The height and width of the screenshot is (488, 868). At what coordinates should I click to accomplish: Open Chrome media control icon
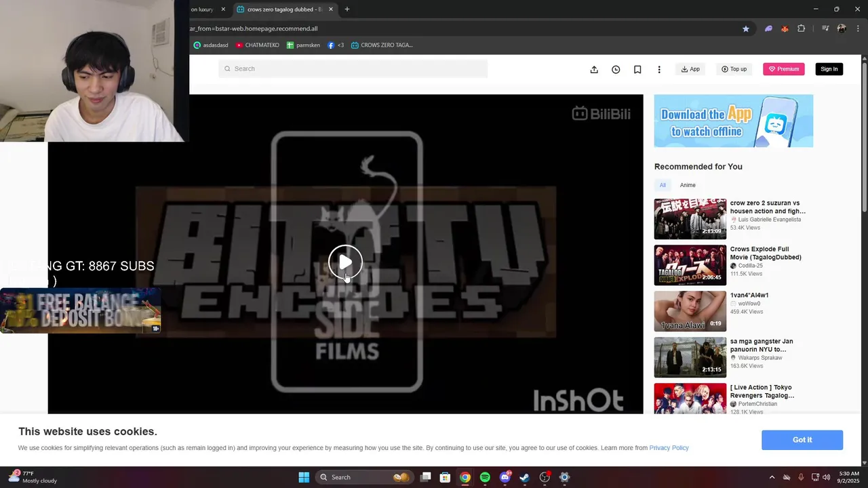point(825,28)
